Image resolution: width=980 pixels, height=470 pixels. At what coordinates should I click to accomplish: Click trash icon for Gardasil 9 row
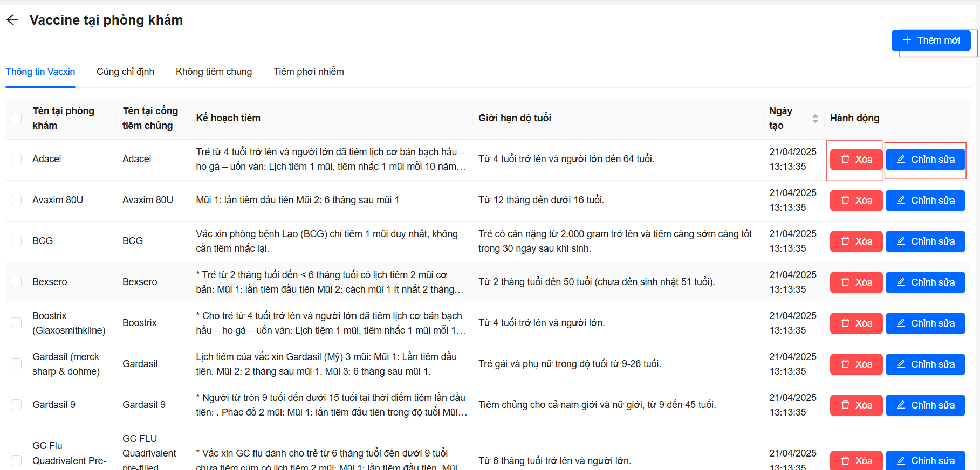846,405
